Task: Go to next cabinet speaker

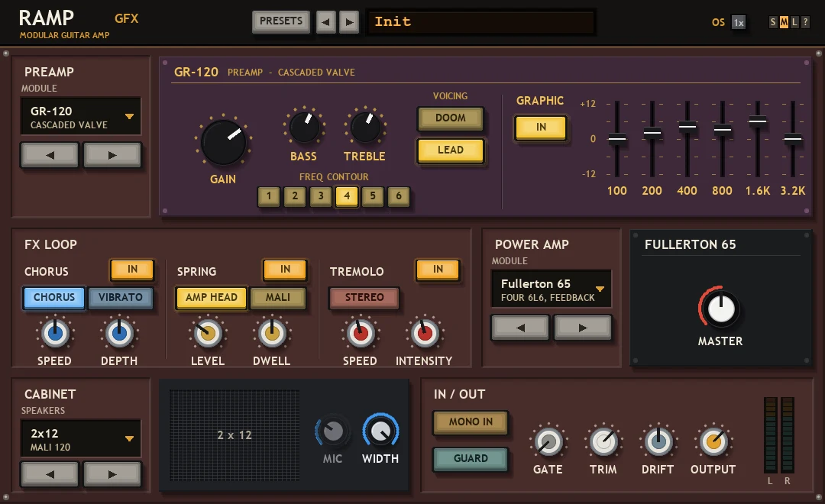Action: tap(112, 474)
